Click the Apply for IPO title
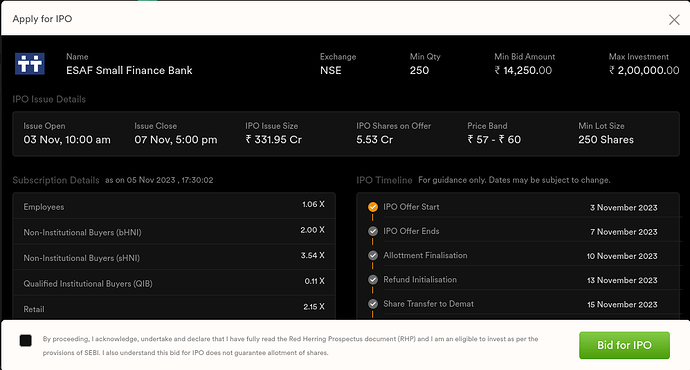This screenshot has width=690, height=370. point(42,19)
